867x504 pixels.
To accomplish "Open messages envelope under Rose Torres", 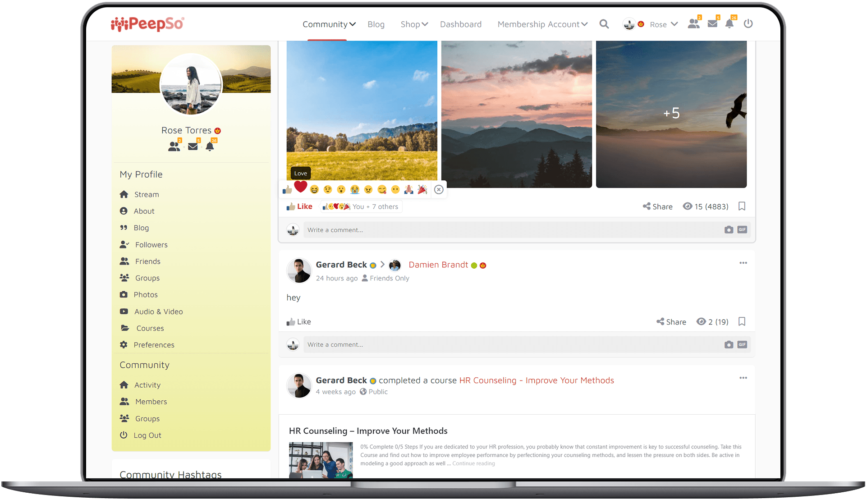I will 193,146.
